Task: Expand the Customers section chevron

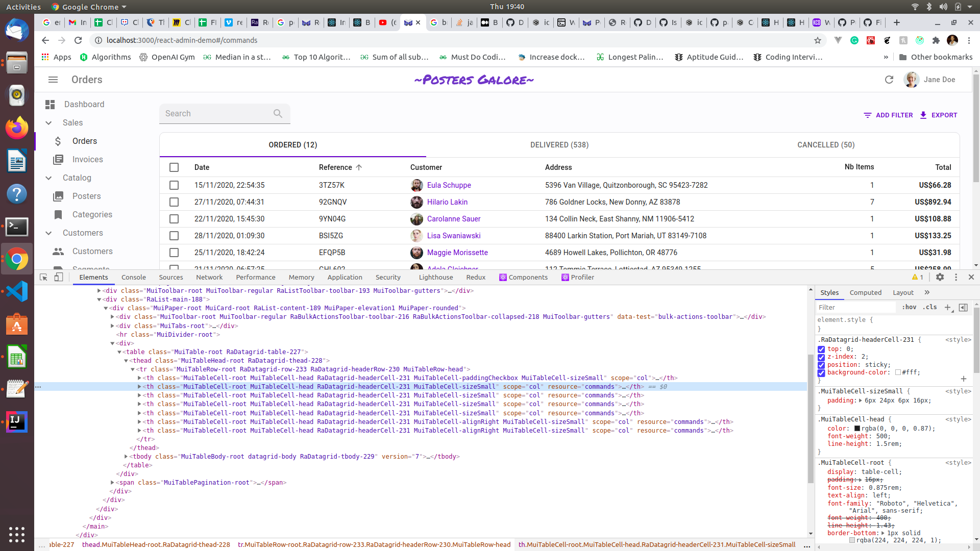Action: pyautogui.click(x=48, y=233)
